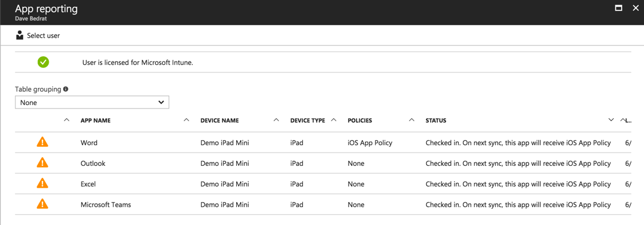Image resolution: width=644 pixels, height=225 pixels.
Task: Close the App reporting blade
Action: (x=635, y=8)
